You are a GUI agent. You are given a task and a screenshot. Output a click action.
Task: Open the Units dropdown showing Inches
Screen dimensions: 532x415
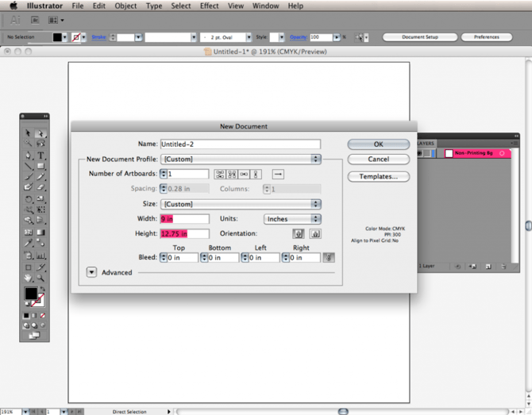(x=292, y=219)
